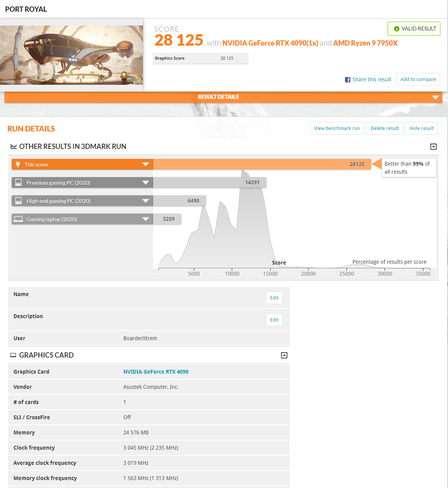The image size is (448, 488).
Task: Open the Premium gaming PC (2020) dropdown
Action: pyautogui.click(x=146, y=183)
